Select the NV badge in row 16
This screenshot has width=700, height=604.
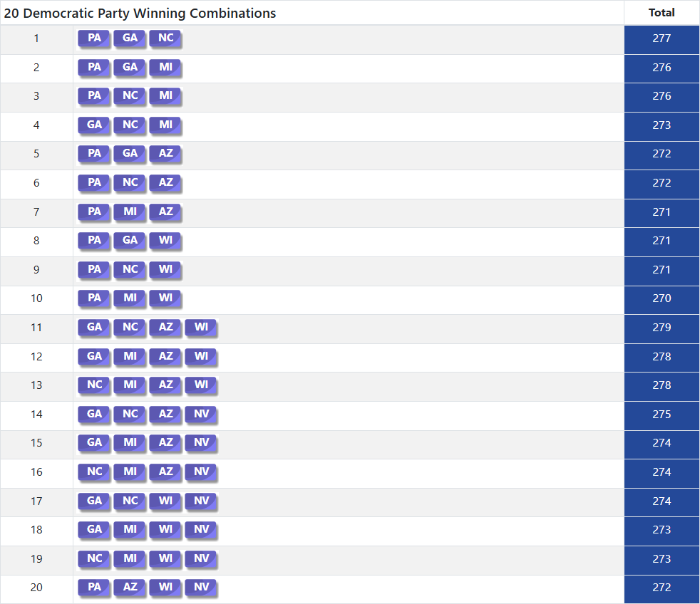[201, 472]
